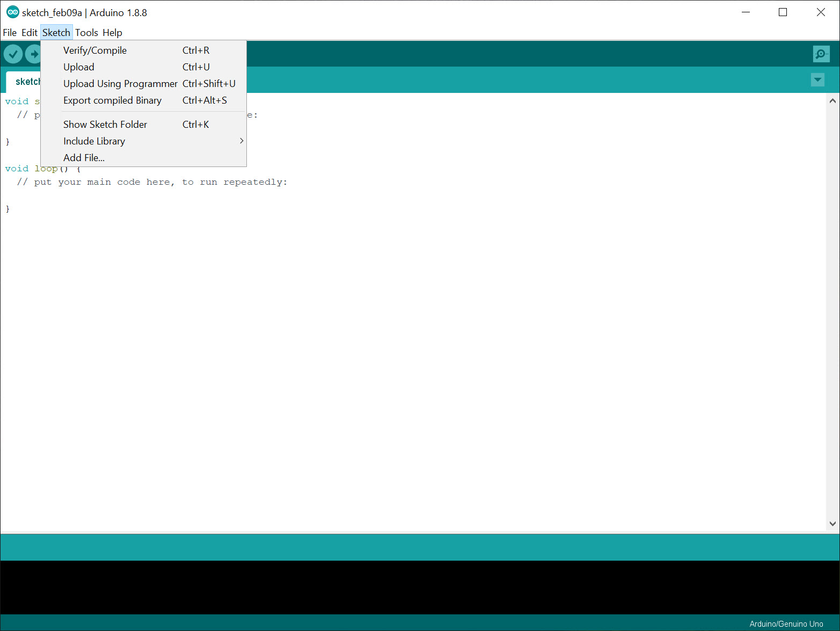Screen dimensions: 840x631
Task: Open the Help menu
Action: click(112, 33)
